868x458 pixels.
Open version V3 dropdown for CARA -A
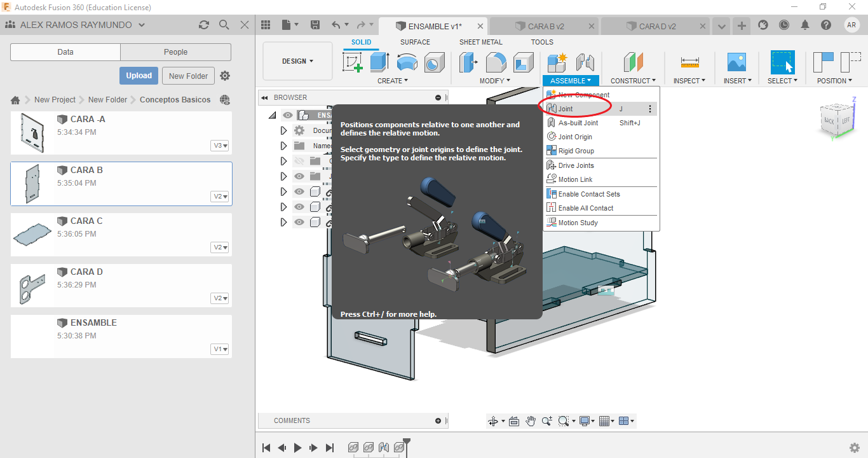click(220, 146)
